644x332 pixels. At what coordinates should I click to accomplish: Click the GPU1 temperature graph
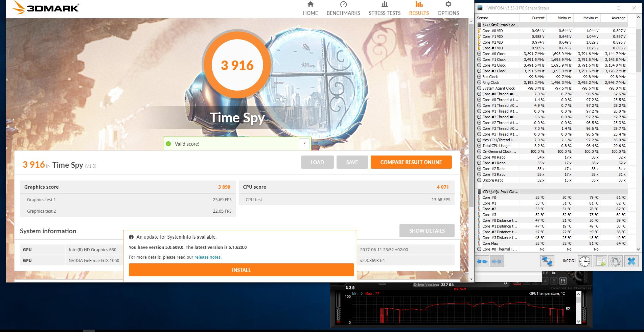458,309
